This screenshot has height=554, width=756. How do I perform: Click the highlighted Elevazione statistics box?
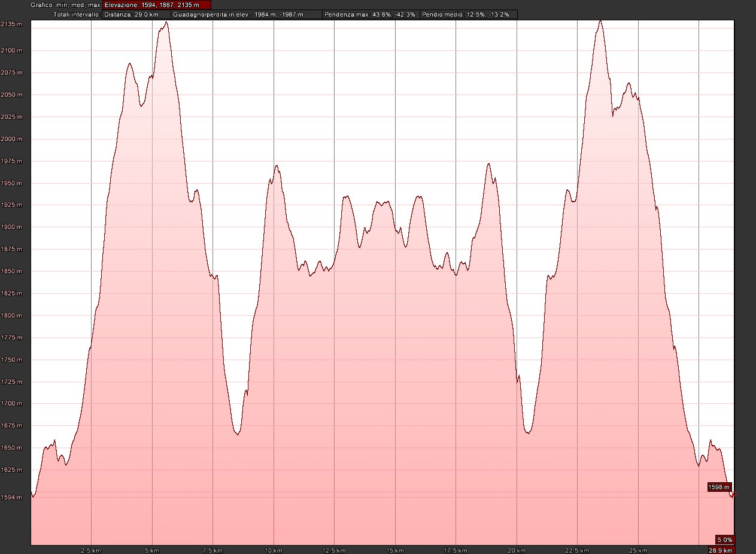[157, 5]
